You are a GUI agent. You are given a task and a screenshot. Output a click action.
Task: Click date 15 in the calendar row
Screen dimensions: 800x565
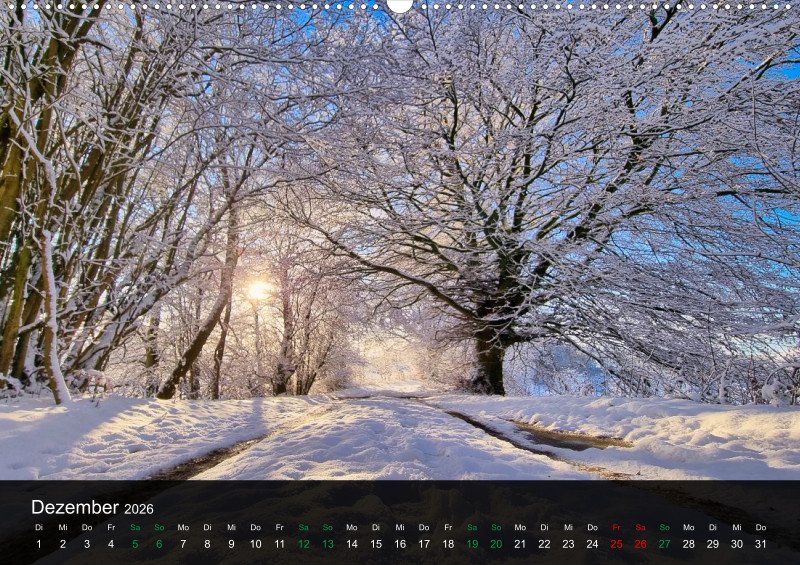376,544
